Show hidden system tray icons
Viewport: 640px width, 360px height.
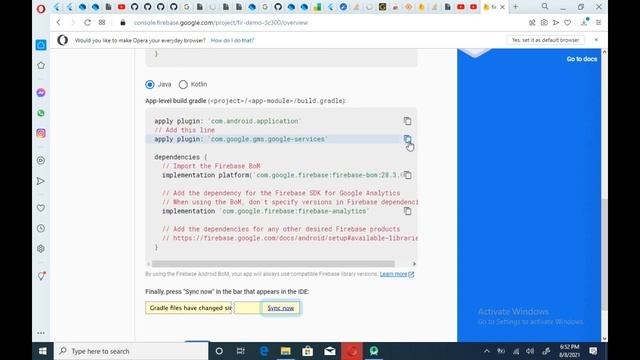487,351
